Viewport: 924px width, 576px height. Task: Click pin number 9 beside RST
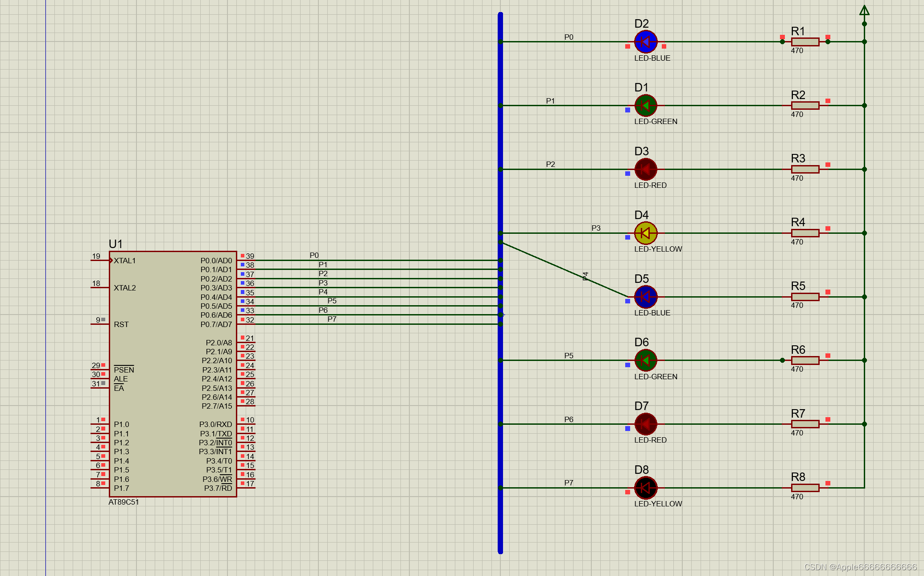point(98,320)
